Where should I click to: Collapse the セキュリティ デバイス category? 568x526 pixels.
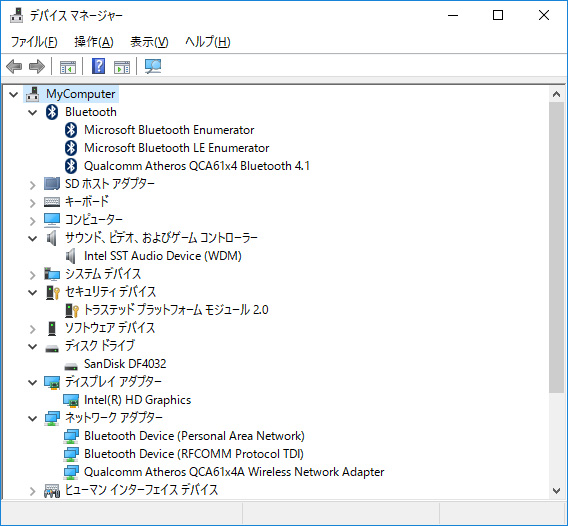tap(33, 292)
